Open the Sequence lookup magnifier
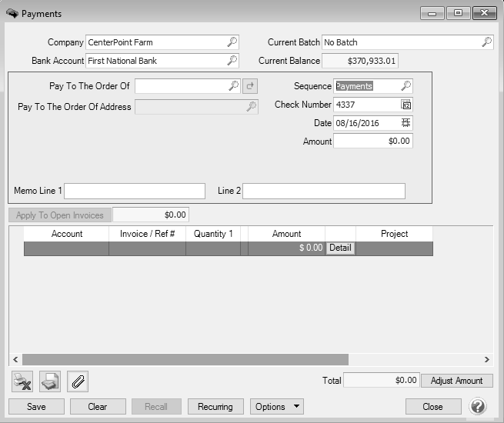504x423 pixels. 406,86
